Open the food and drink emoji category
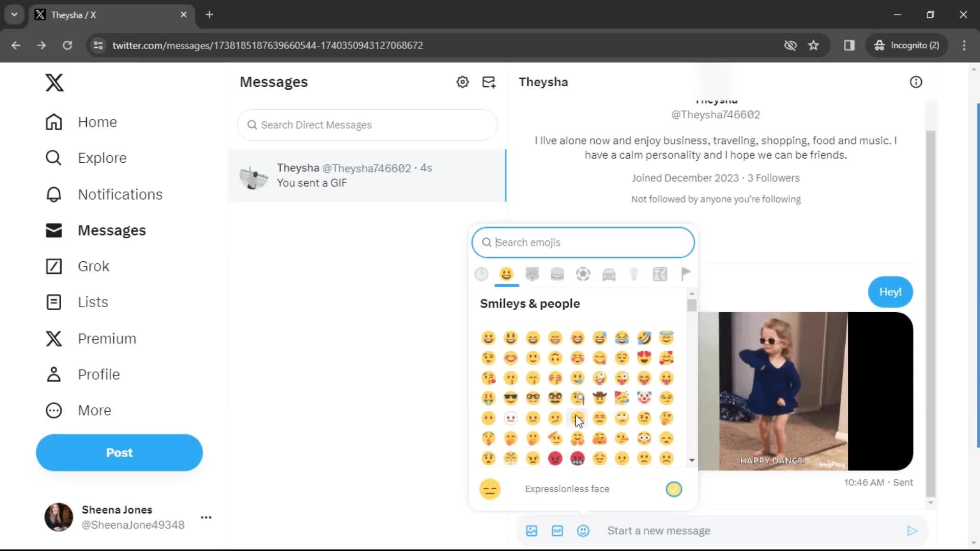980x551 pixels. click(x=558, y=274)
